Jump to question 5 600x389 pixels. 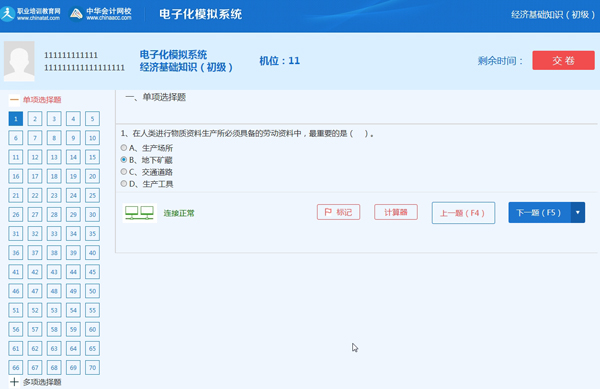point(92,119)
